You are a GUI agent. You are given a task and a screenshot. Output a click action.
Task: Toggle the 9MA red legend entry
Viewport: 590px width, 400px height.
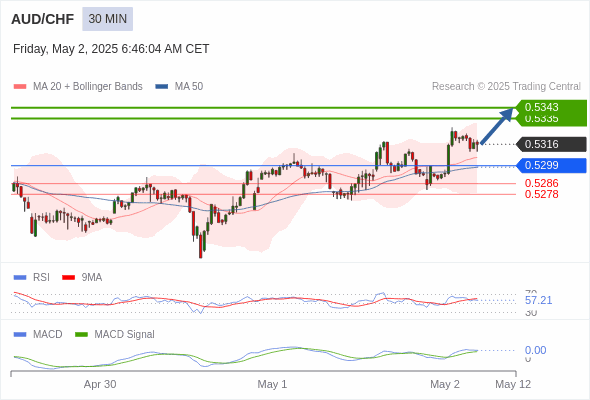pos(82,277)
